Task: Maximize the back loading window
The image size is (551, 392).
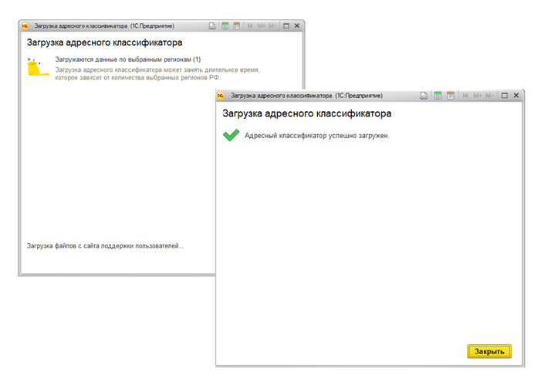Action: point(286,26)
